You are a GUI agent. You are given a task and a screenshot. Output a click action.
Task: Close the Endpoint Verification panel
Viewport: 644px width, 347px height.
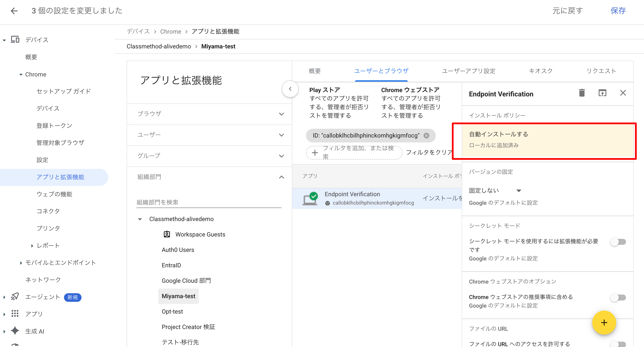(623, 93)
